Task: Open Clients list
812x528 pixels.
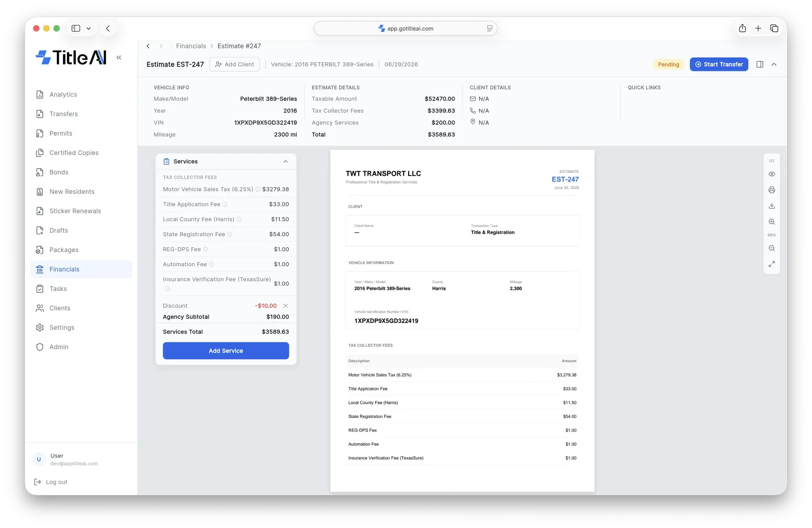Action: tap(60, 308)
